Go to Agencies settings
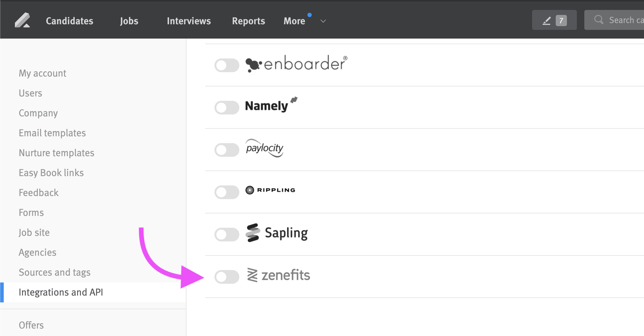 coord(37,252)
